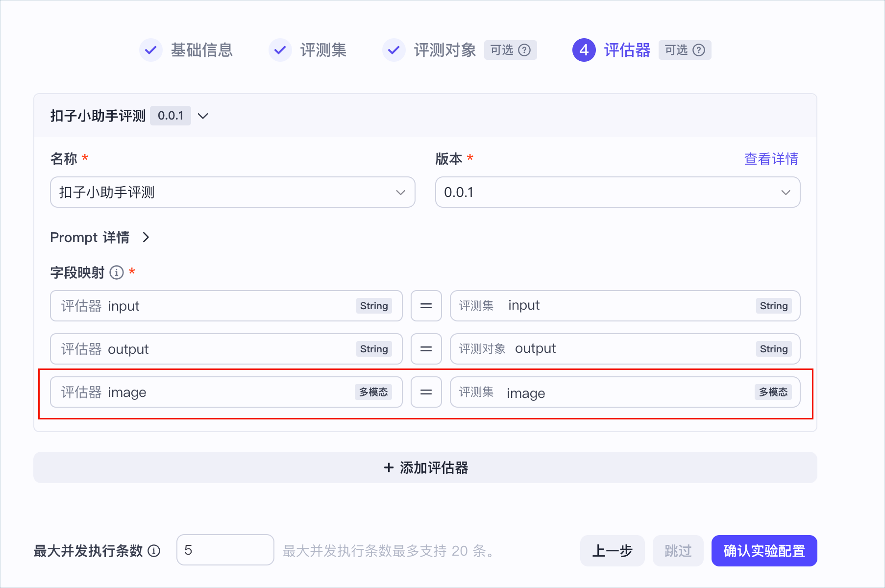
Task: Click the equals icon in the output mapping row
Action: (426, 349)
